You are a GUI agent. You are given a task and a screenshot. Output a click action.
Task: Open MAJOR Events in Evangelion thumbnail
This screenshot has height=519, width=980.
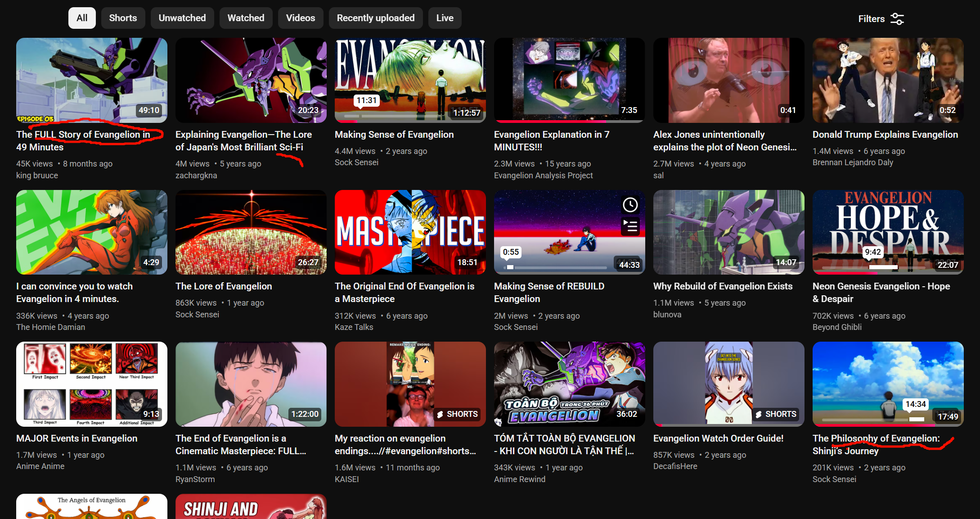pos(91,384)
